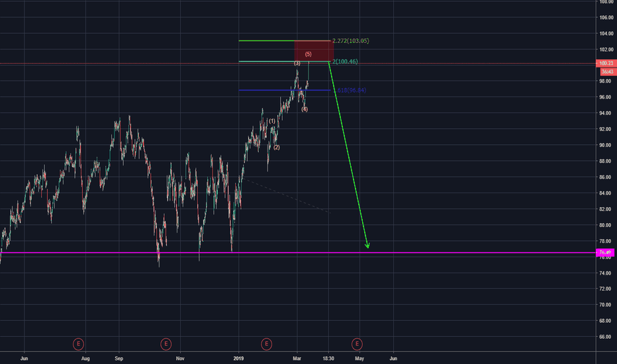
Task: Click the red 100.23 current price tag
Action: [x=606, y=64]
